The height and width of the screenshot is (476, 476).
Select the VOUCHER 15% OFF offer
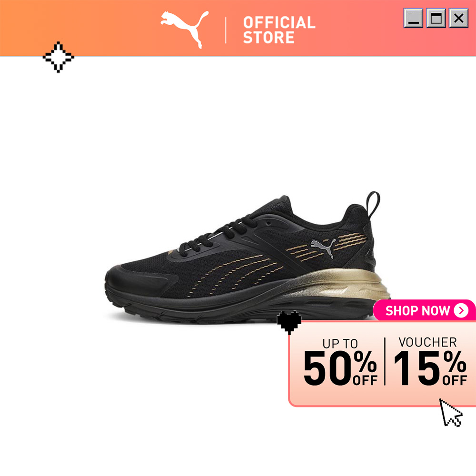click(430, 361)
